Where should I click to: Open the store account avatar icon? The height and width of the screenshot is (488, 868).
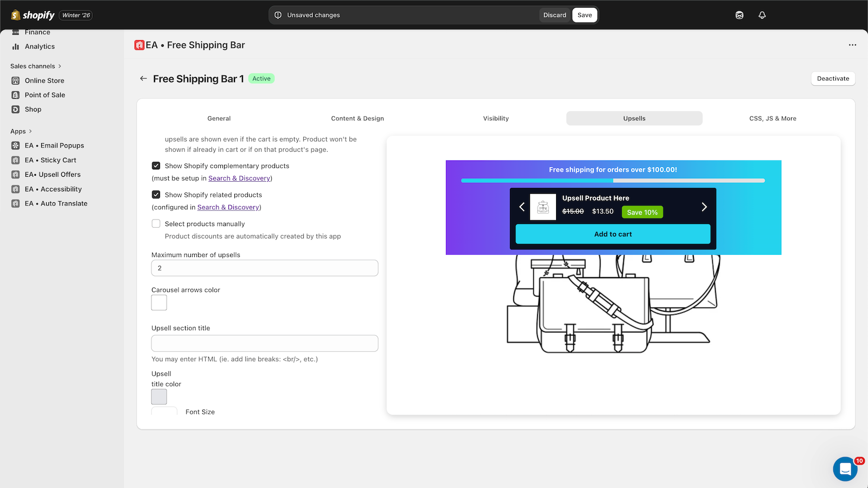739,15
